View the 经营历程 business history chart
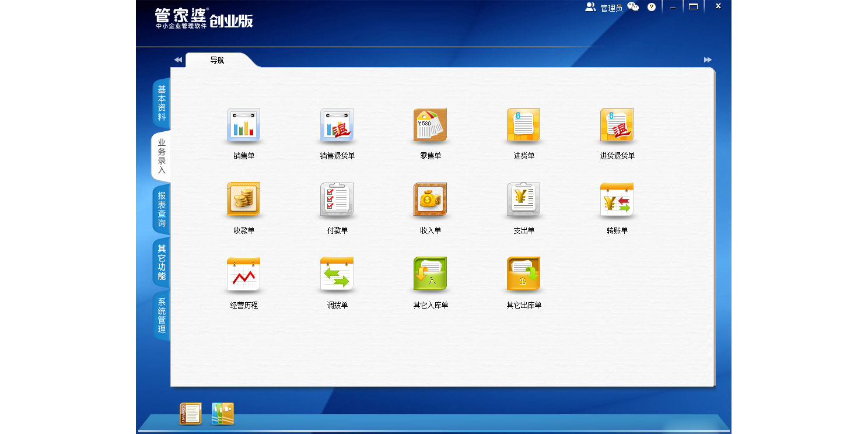868x434 pixels. tap(243, 274)
